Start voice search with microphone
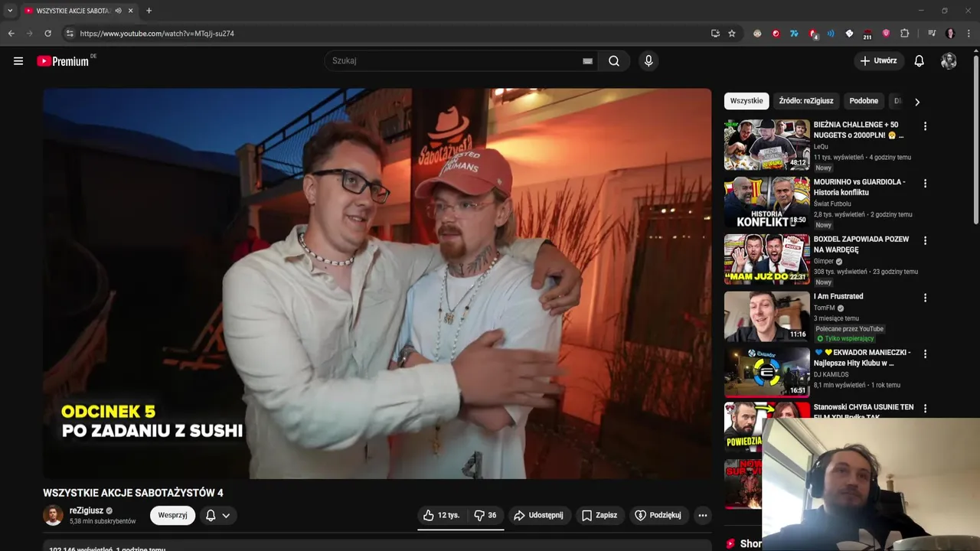 (648, 61)
